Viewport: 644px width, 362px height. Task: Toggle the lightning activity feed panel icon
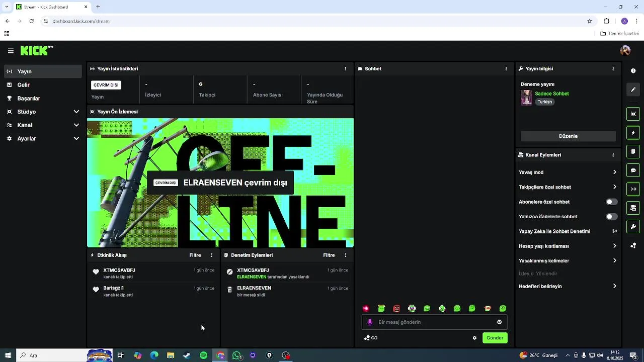click(633, 133)
